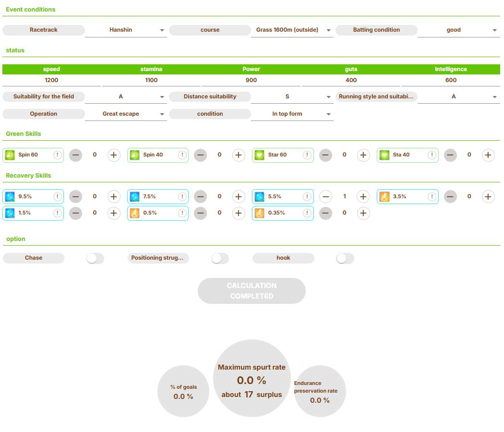This screenshot has height=432, width=504.
Task: Click info icon on 0.35% recovery skill
Action: [307, 213]
